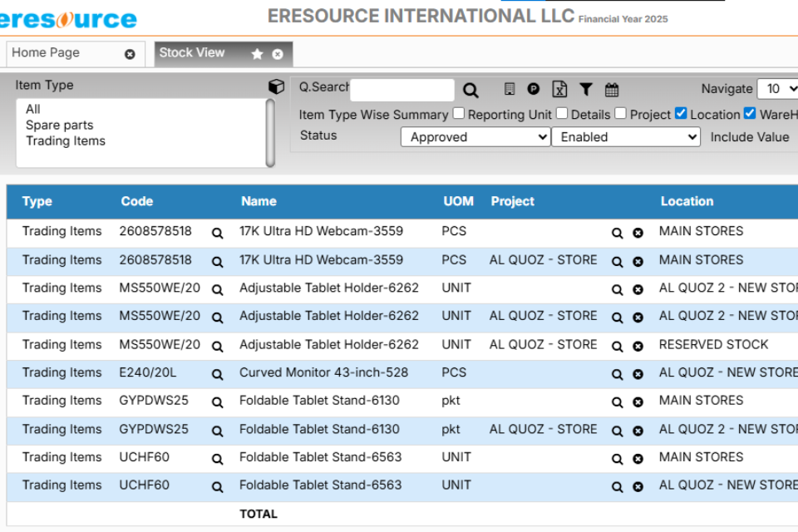Click the circled P icon in toolbar
This screenshot has height=532, width=798.
click(533, 89)
